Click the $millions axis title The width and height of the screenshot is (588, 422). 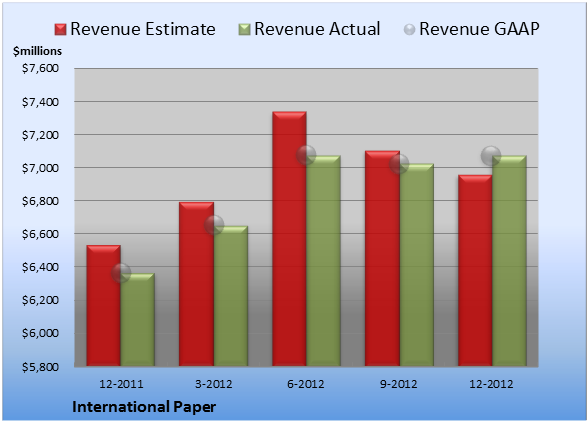pyautogui.click(x=37, y=51)
